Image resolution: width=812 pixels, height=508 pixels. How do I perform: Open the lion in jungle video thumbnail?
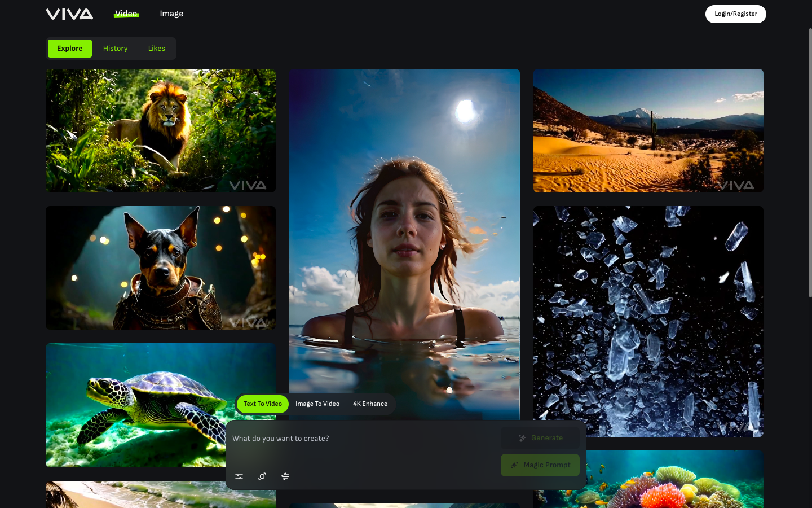(x=161, y=130)
